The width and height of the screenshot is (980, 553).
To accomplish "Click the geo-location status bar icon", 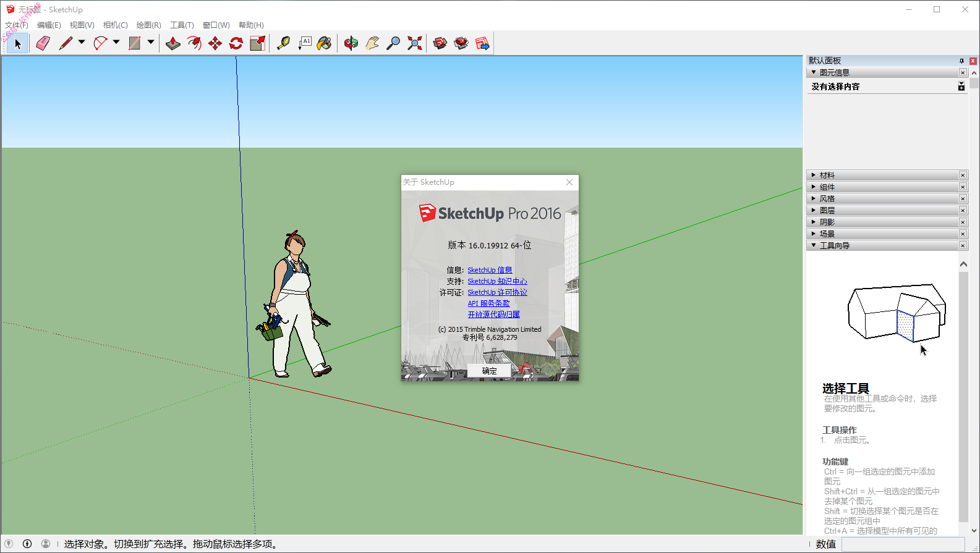I will [9, 544].
